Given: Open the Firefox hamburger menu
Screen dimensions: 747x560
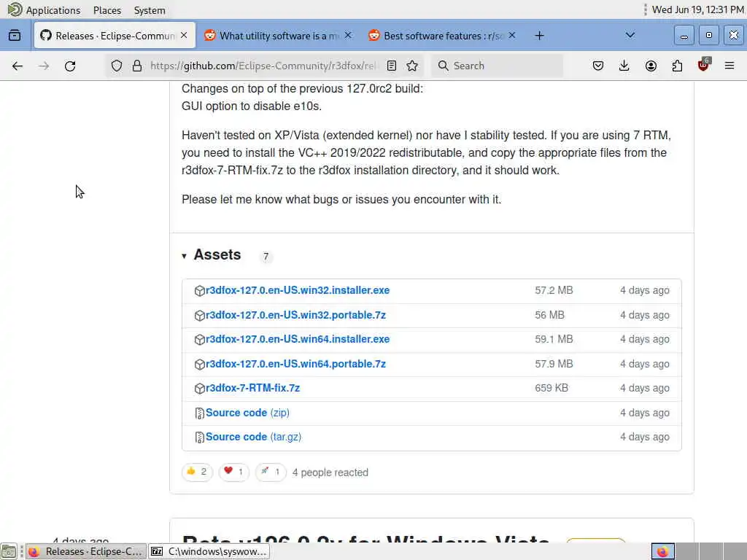Looking at the screenshot, I should click(729, 66).
